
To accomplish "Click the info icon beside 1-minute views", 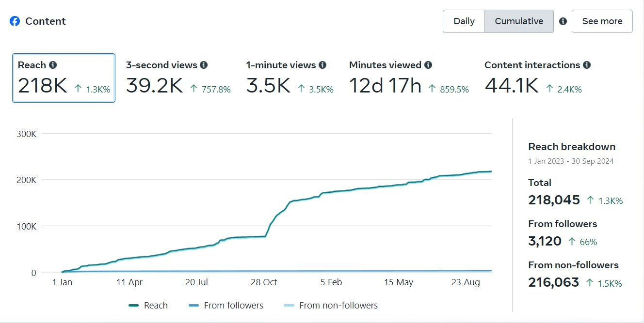I will tap(322, 65).
